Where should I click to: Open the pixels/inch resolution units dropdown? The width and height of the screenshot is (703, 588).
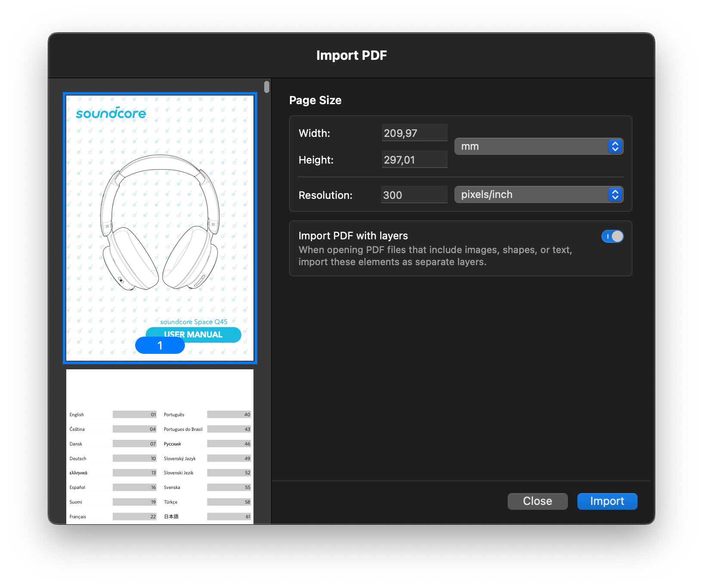(539, 195)
